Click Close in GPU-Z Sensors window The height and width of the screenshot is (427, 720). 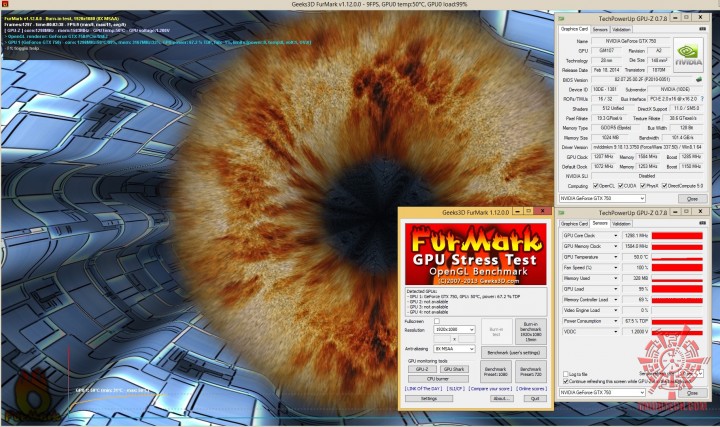692,393
